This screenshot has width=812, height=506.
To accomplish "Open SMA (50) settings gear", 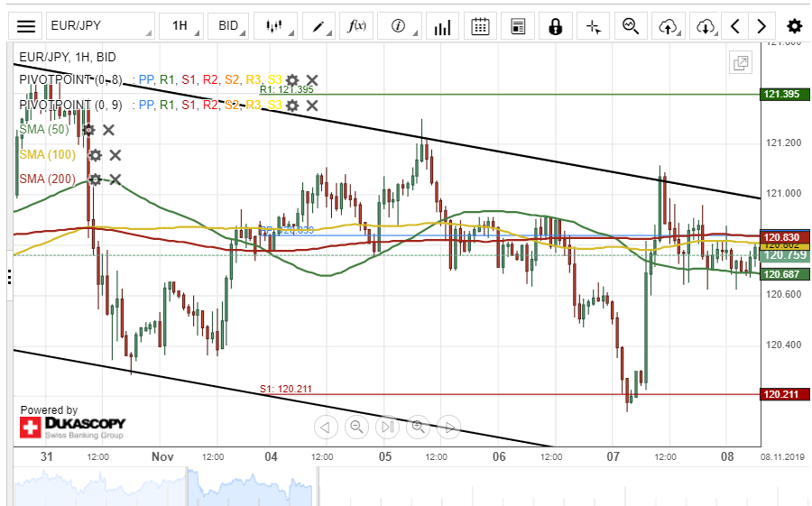I will 88,130.
